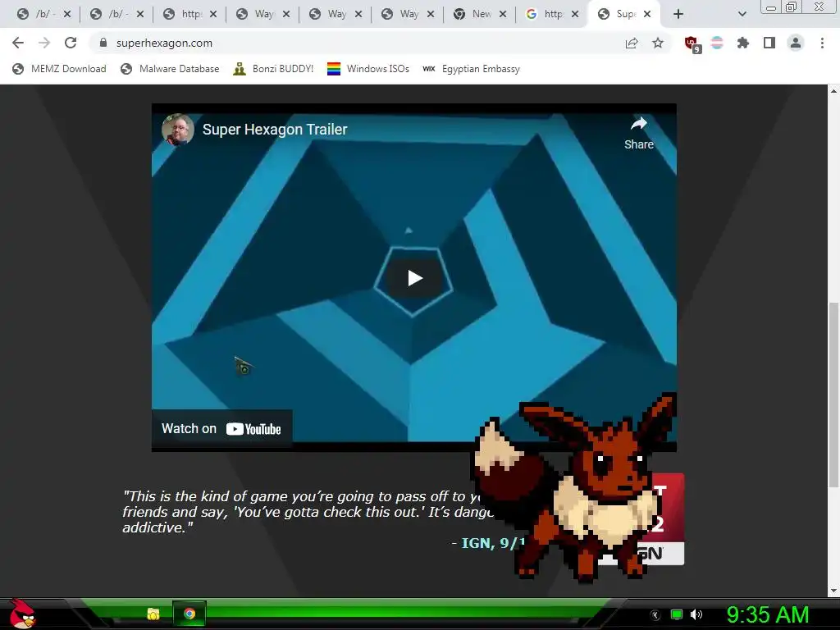Share this page via the toolbar share icon

(632, 43)
